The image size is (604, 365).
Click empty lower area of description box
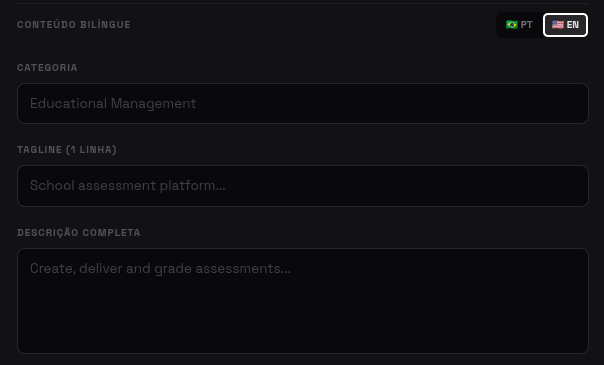pyautogui.click(x=303, y=320)
